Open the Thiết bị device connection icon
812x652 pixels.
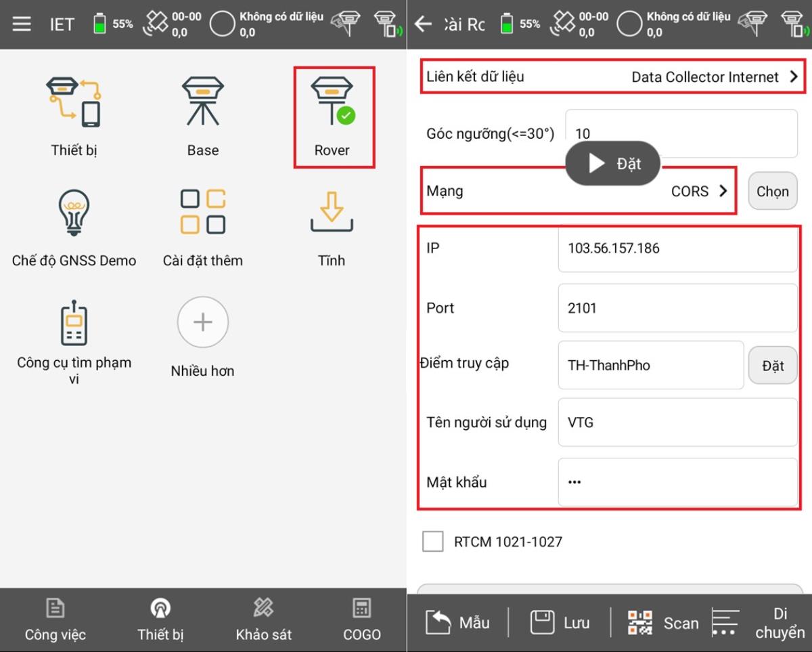point(74,103)
